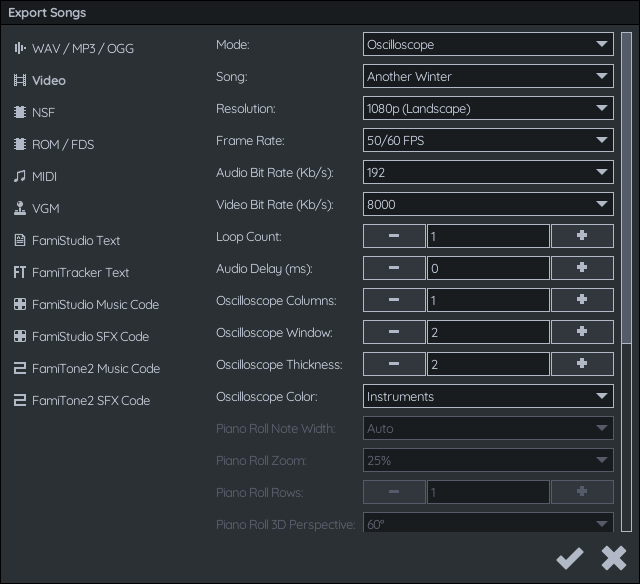Click the NSF chip icon
Viewport: 640px width, 584px height.
tap(20, 112)
